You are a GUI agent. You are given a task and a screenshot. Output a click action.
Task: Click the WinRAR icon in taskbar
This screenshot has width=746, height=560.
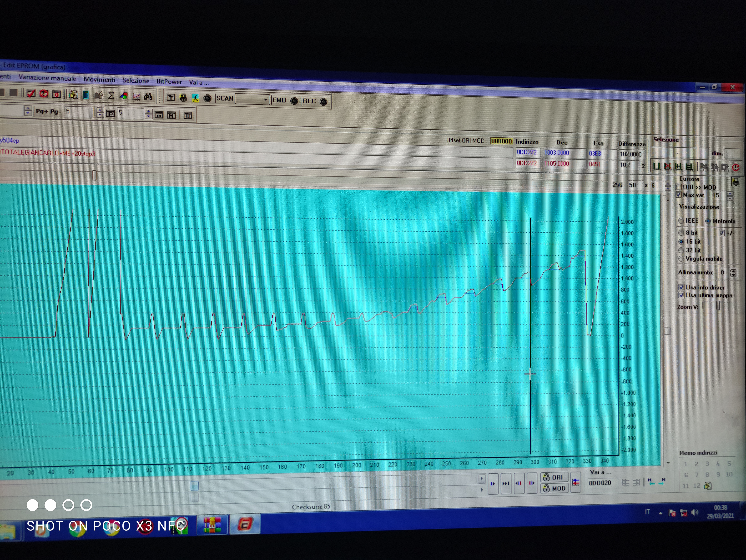[x=212, y=525]
